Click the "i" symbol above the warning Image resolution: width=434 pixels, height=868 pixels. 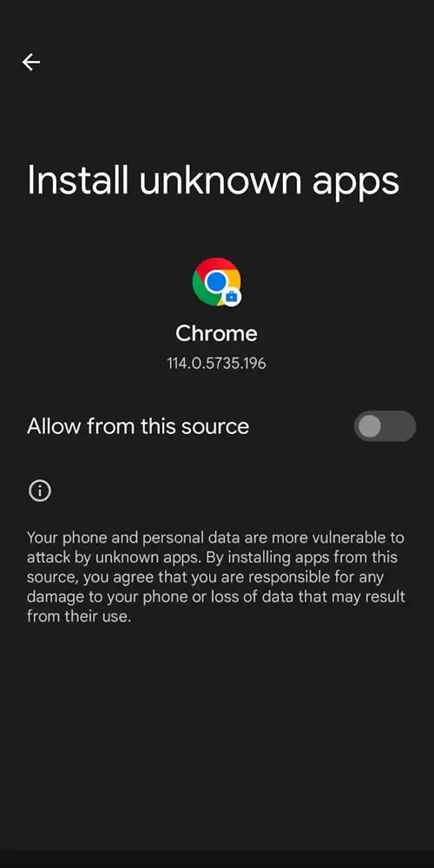40,490
